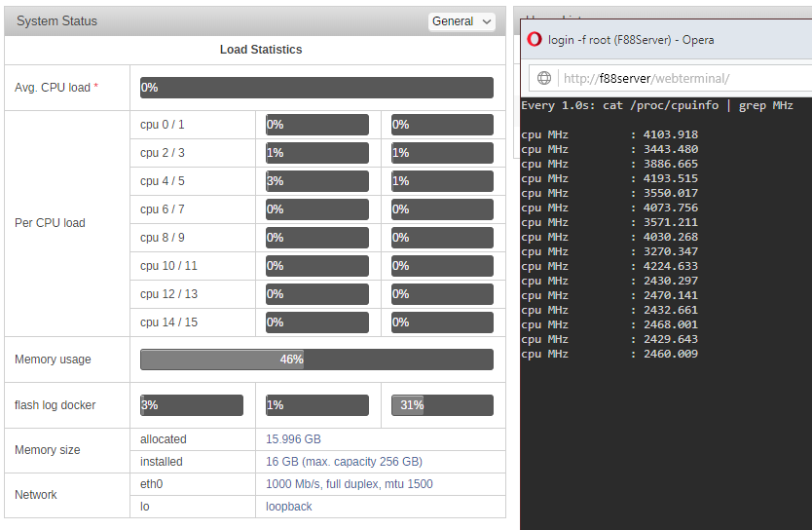Click the '2430.297' MHz value in terminal
This screenshot has width=812, height=530.
(x=670, y=281)
